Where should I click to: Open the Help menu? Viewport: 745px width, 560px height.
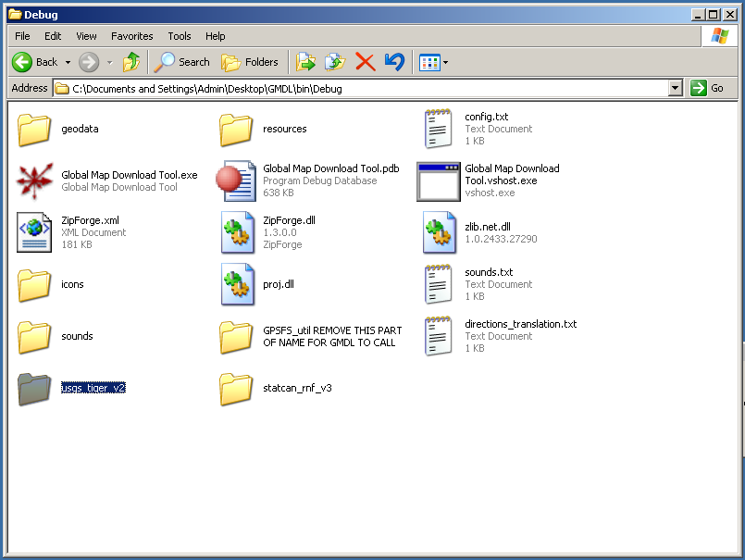pos(216,36)
